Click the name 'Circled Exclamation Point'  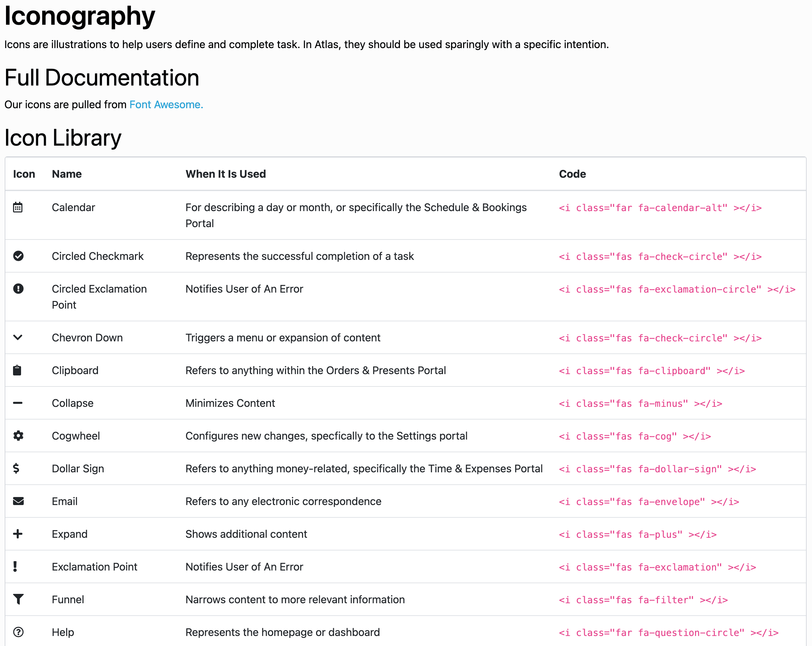click(100, 297)
